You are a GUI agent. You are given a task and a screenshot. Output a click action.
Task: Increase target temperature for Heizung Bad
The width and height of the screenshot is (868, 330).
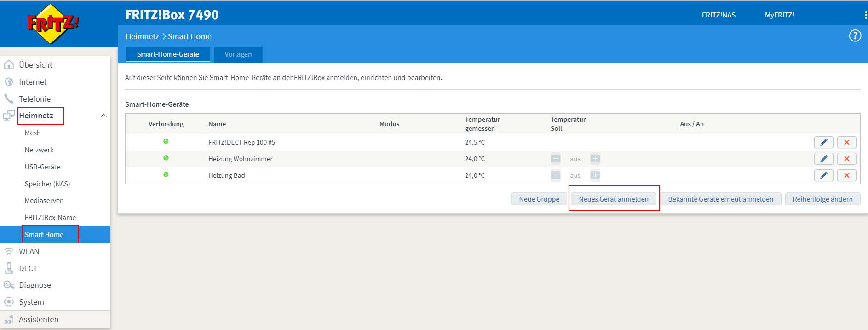pyautogui.click(x=595, y=175)
